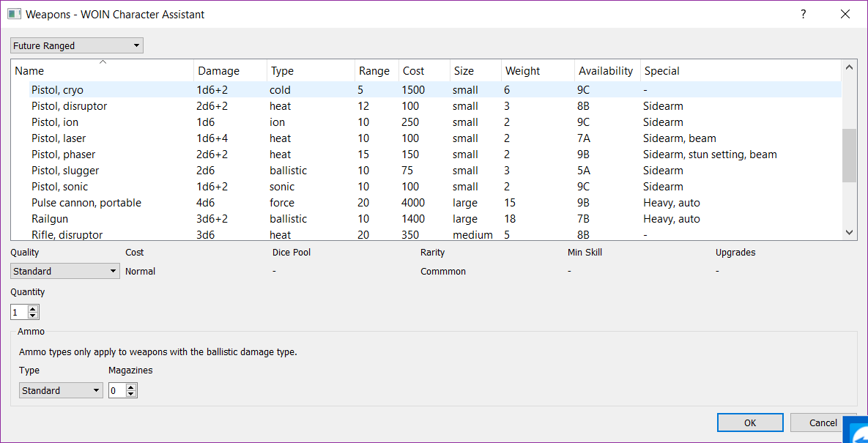Sort by the Special column header
This screenshot has height=443, width=868.
coord(741,71)
